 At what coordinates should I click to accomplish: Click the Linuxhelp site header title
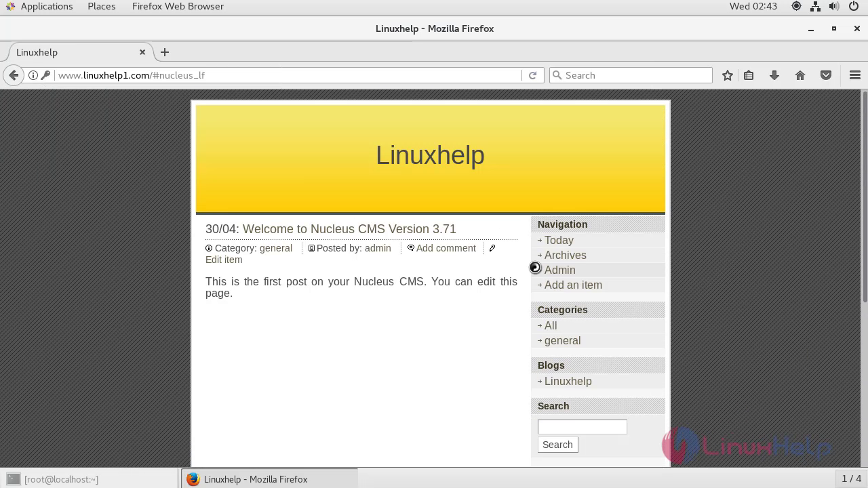click(x=430, y=155)
